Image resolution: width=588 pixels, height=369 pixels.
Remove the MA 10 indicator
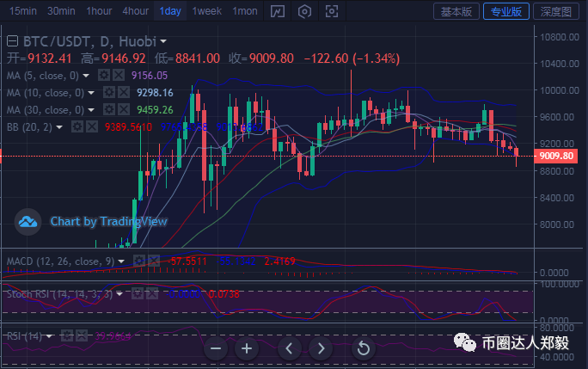(124, 92)
